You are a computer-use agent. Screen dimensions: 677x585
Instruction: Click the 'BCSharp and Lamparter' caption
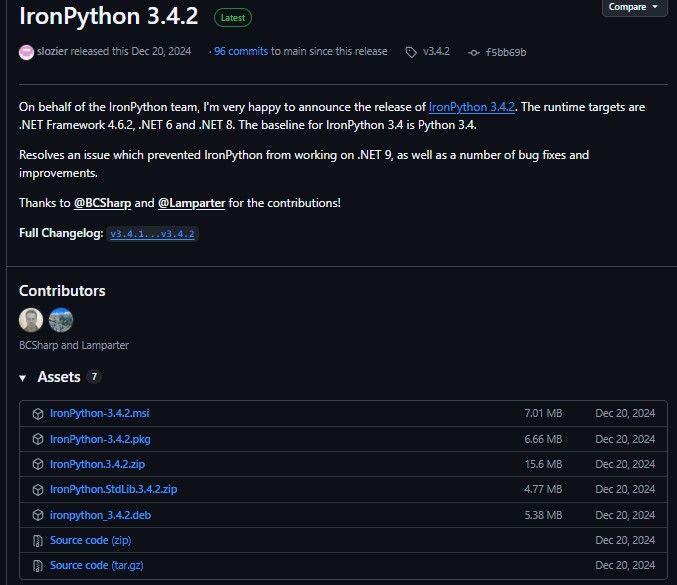[x=74, y=345]
